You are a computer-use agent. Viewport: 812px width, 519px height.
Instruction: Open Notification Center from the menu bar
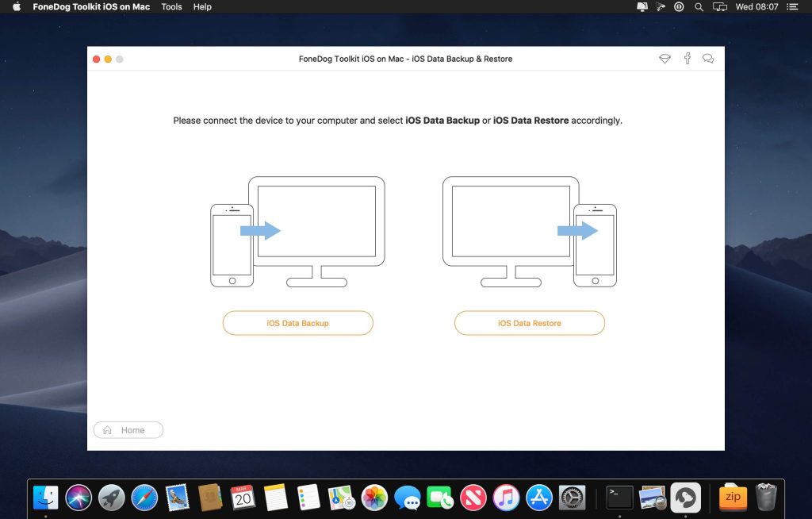pyautogui.click(x=791, y=6)
